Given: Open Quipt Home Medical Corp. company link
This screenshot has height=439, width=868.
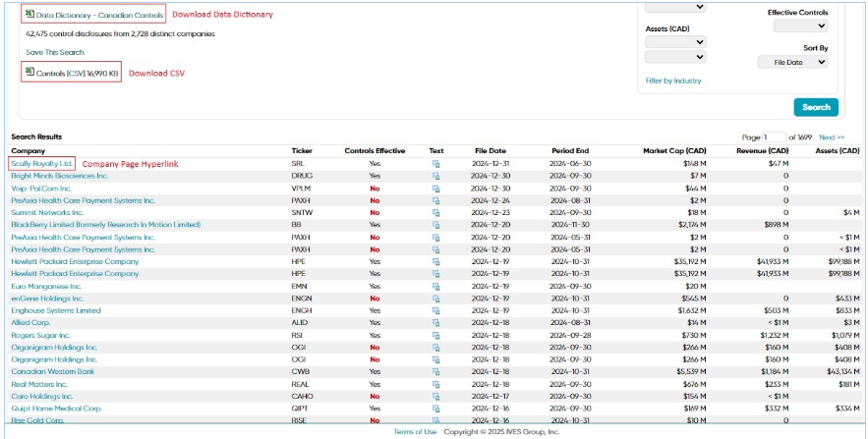Looking at the screenshot, I should (56, 409).
